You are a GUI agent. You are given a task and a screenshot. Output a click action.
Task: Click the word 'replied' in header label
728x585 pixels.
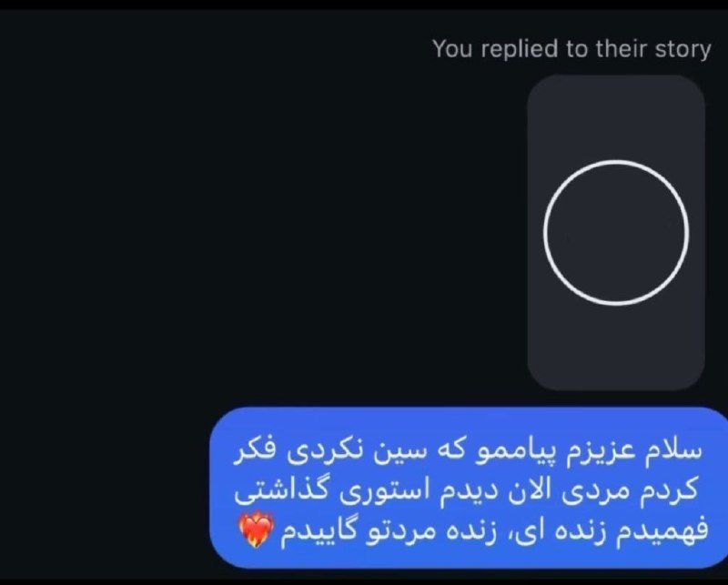[x=520, y=49]
